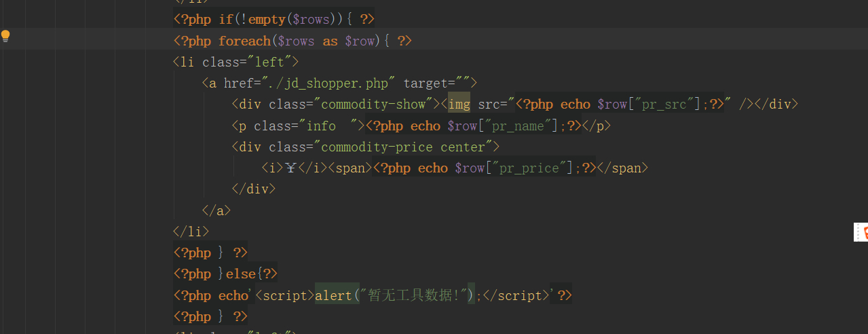Click the "empty" function call text
The width and height of the screenshot is (868, 334).
click(267, 19)
